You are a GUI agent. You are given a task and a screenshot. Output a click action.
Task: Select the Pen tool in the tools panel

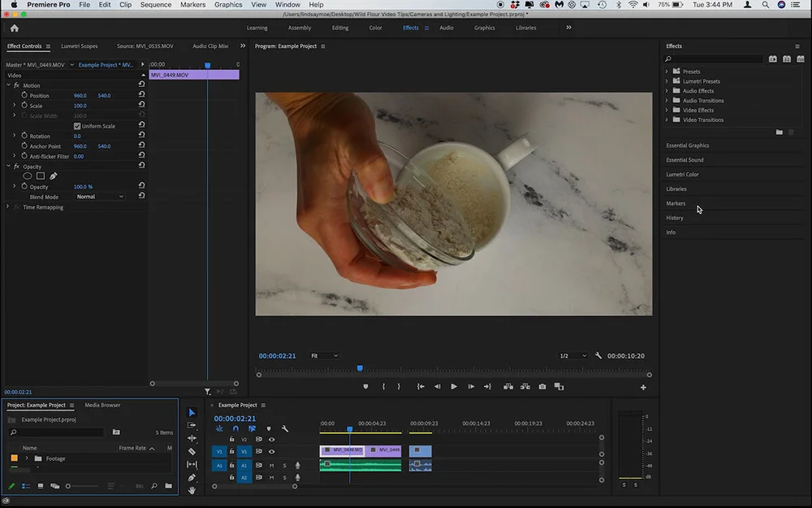click(x=192, y=477)
